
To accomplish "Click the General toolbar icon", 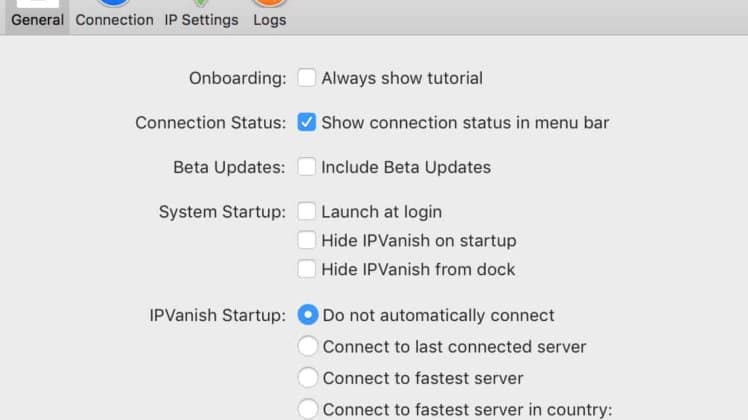I will coord(38,3).
